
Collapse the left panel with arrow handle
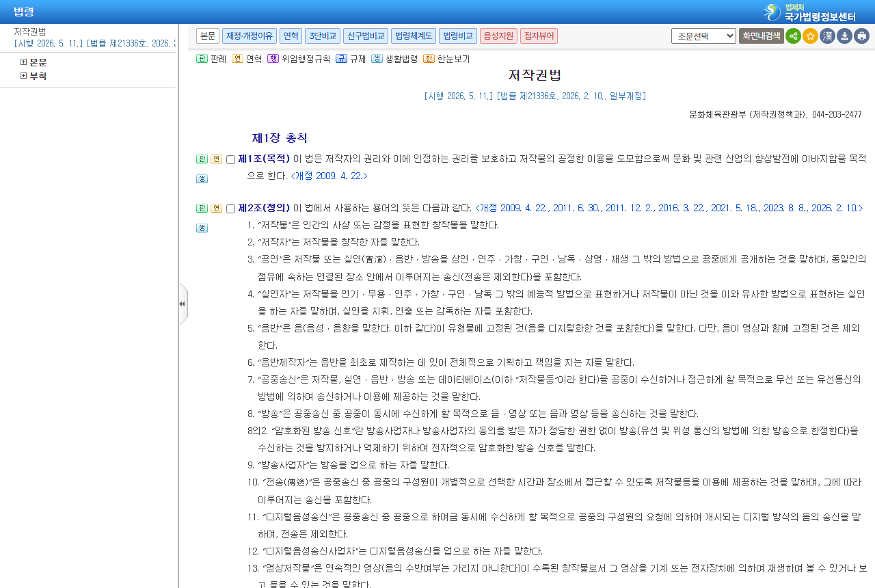coord(183,304)
